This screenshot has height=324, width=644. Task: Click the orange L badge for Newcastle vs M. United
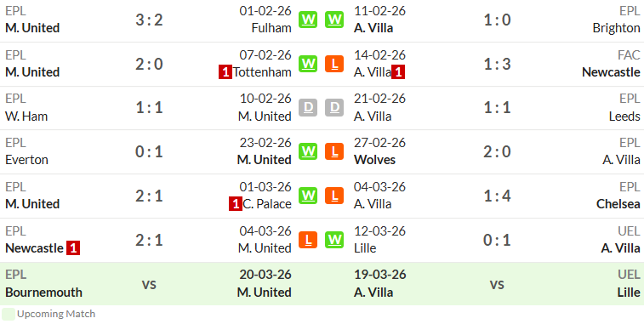coord(308,240)
